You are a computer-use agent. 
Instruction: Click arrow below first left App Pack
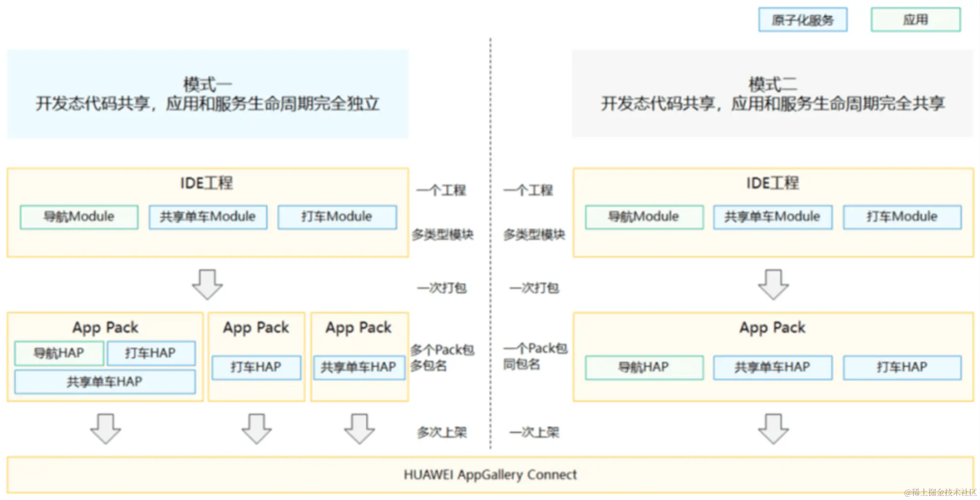105,428
